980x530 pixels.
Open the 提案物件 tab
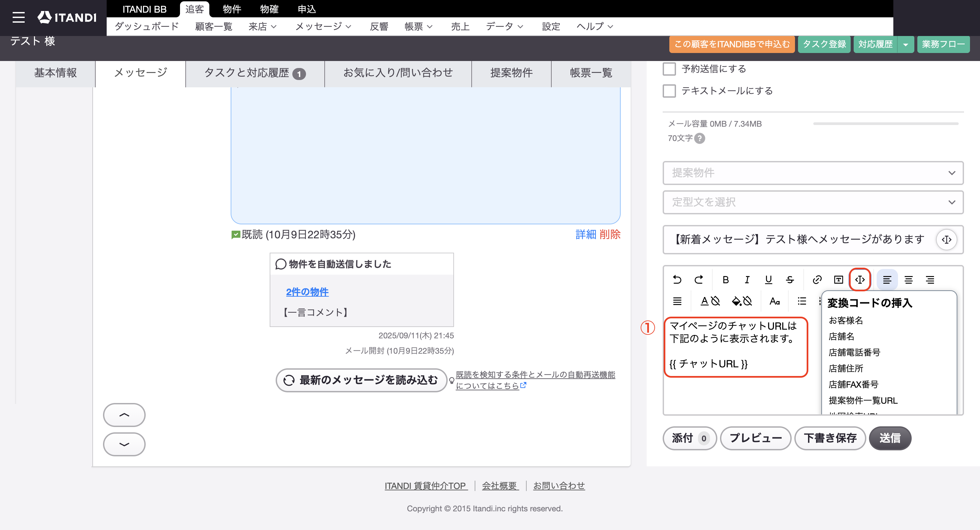[x=511, y=73]
